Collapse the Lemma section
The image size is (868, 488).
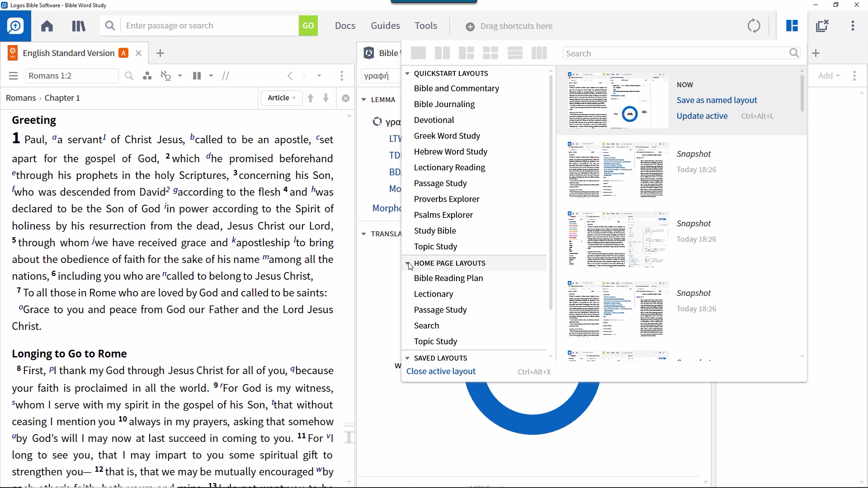[x=364, y=99]
